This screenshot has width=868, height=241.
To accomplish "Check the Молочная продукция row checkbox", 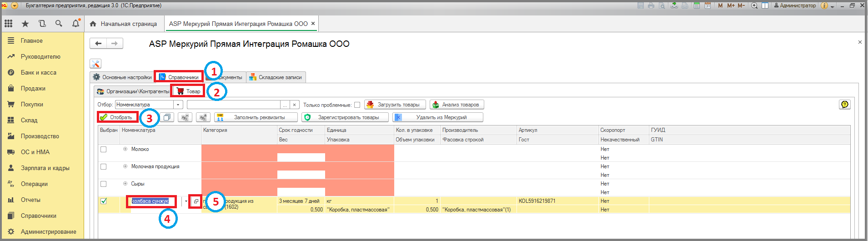I will 103,166.
